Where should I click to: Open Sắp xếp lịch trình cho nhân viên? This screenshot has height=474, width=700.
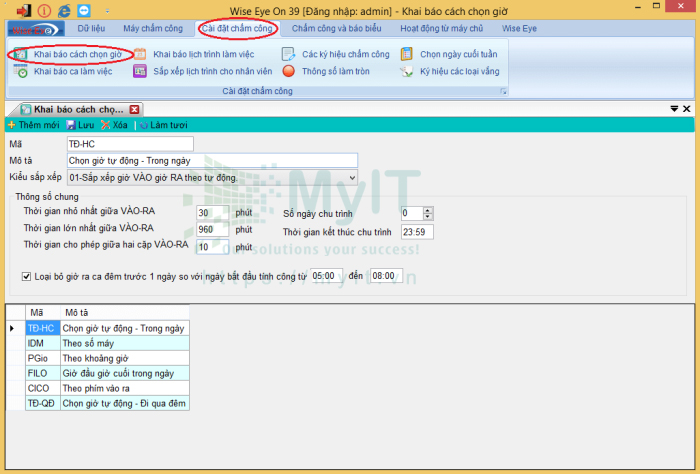coord(212,71)
